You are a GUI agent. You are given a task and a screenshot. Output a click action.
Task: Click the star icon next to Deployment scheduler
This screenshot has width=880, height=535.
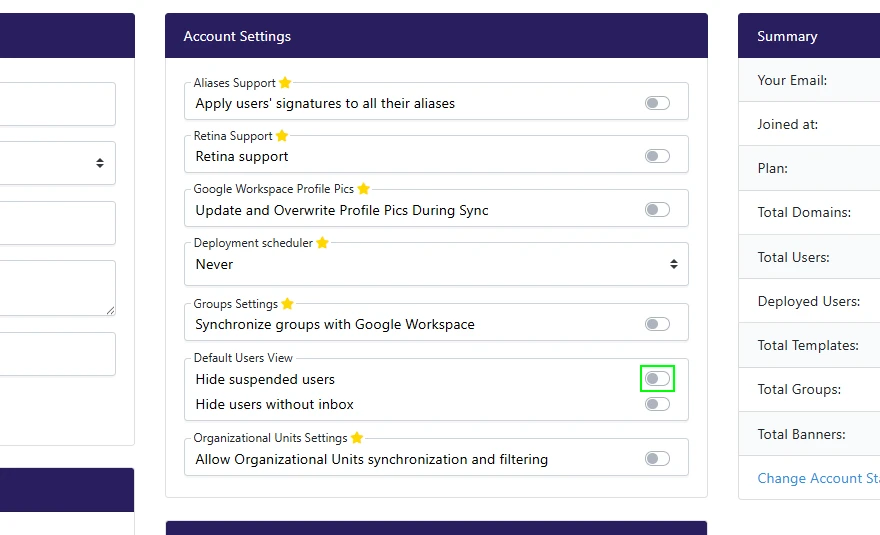(322, 243)
